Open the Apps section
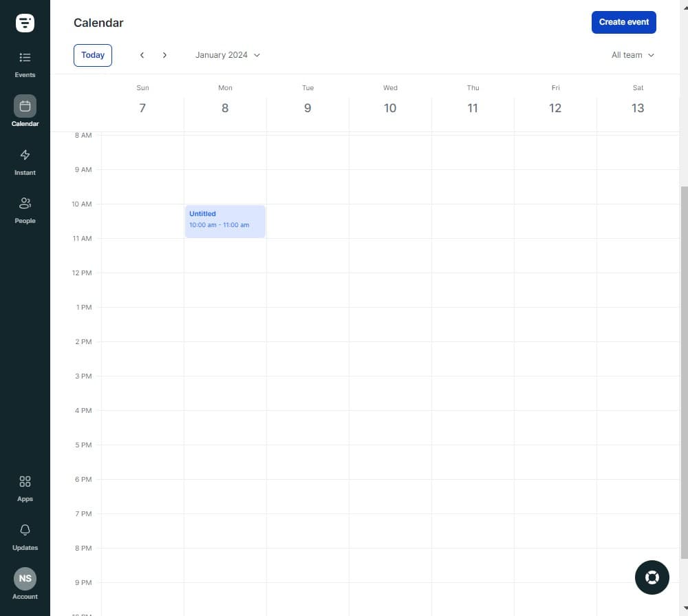688x616 pixels. (x=25, y=487)
